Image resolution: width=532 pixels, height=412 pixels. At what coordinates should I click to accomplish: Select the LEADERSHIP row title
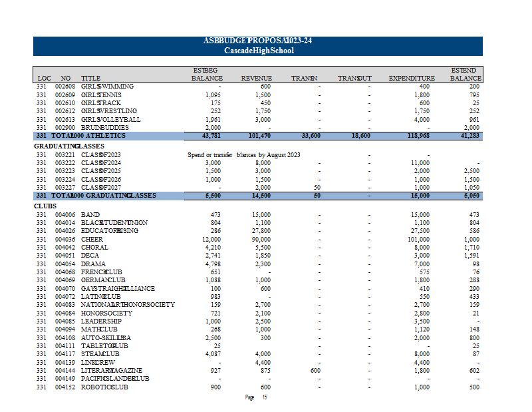(x=101, y=321)
